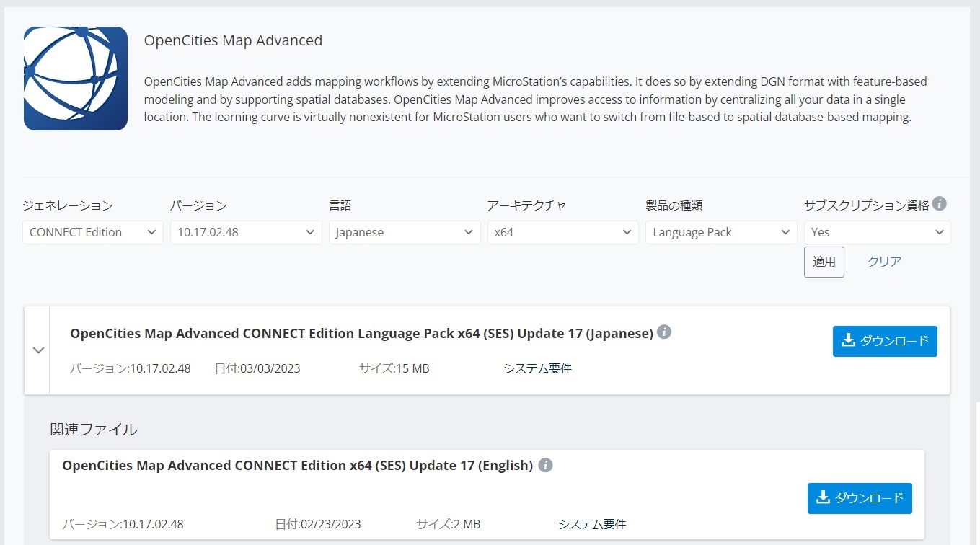The height and width of the screenshot is (545, 980).
Task: Download the Japanese Language Pack file
Action: (x=885, y=341)
